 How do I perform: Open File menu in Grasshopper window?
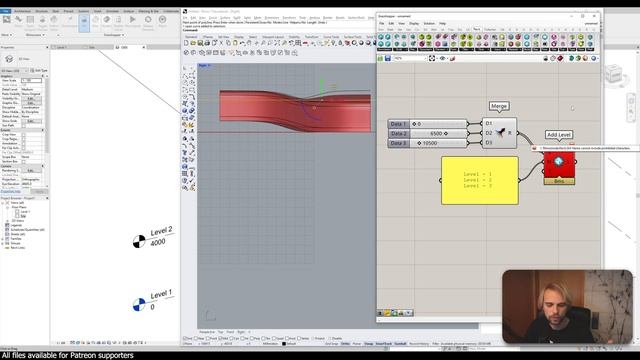382,23
